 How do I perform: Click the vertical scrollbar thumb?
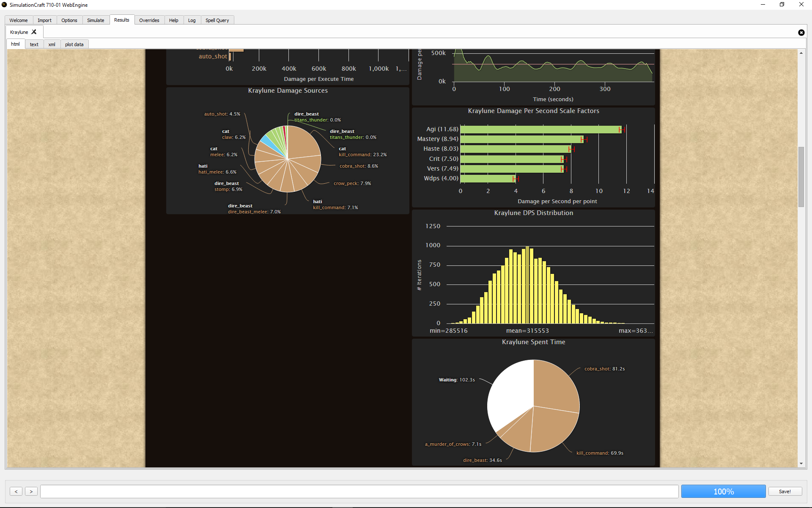coord(801,177)
